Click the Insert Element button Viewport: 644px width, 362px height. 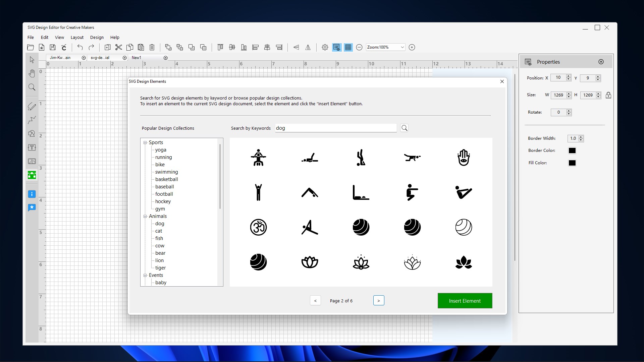click(465, 301)
